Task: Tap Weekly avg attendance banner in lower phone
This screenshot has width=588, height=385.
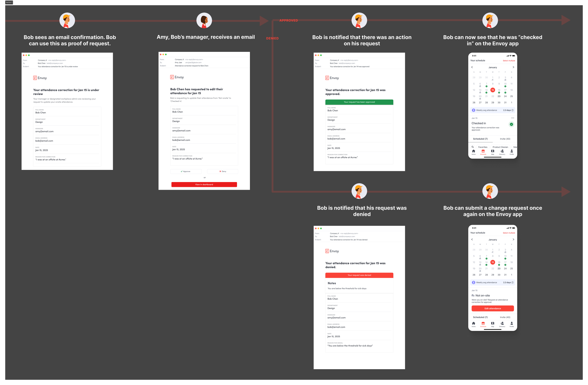Action: pos(492,282)
